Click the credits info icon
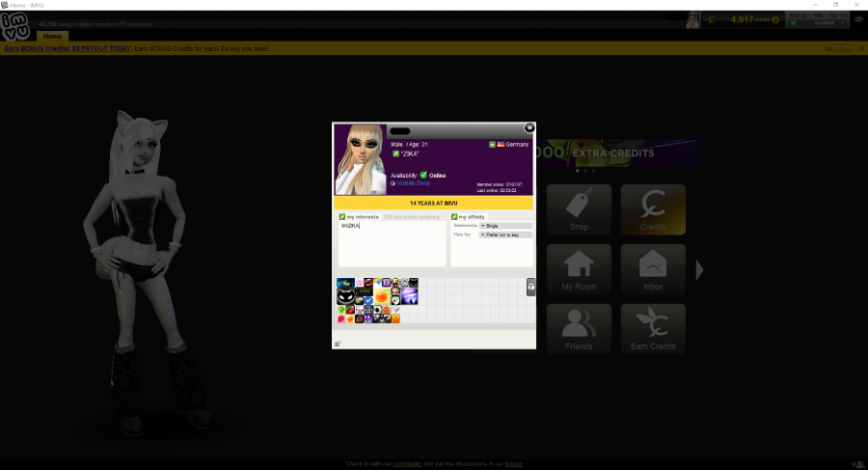 click(x=775, y=20)
